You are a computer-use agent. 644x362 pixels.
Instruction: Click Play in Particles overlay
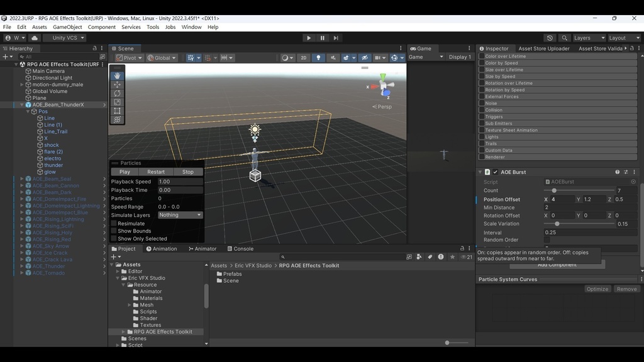(x=125, y=172)
